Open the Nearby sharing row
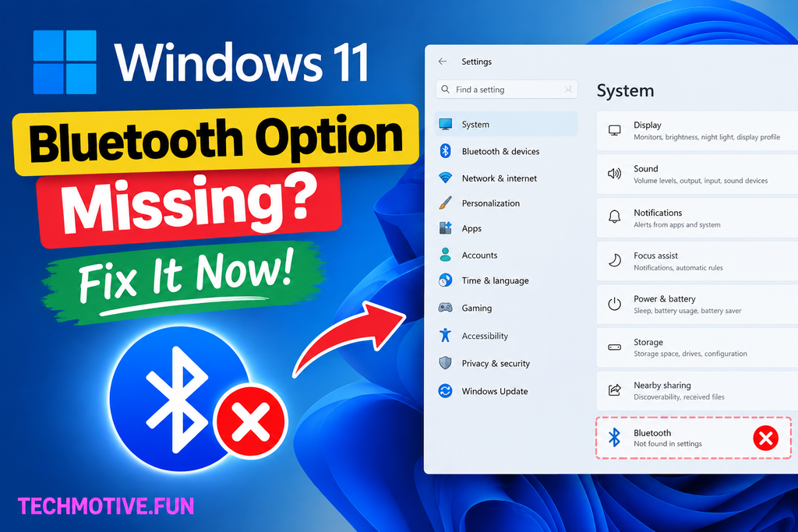Viewport: 798px width, 532px height. (x=697, y=391)
